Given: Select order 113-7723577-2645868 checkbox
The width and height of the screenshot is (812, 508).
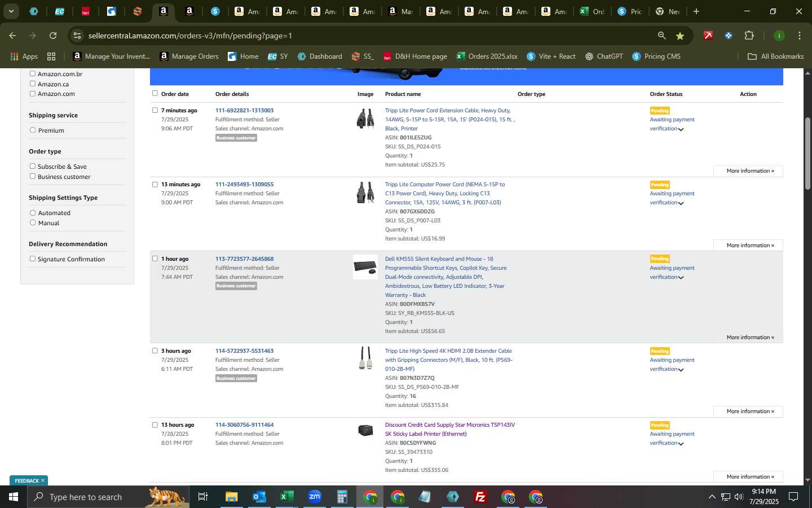Looking at the screenshot, I should click(x=155, y=259).
